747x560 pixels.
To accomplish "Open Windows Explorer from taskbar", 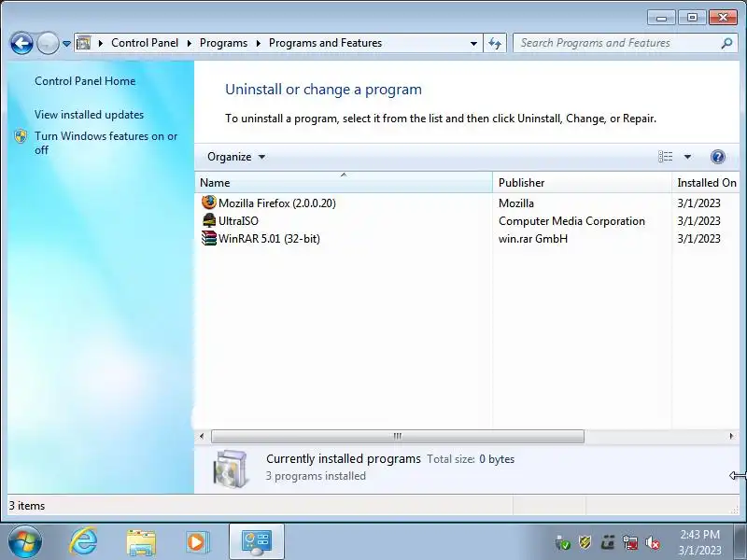I will (x=141, y=542).
